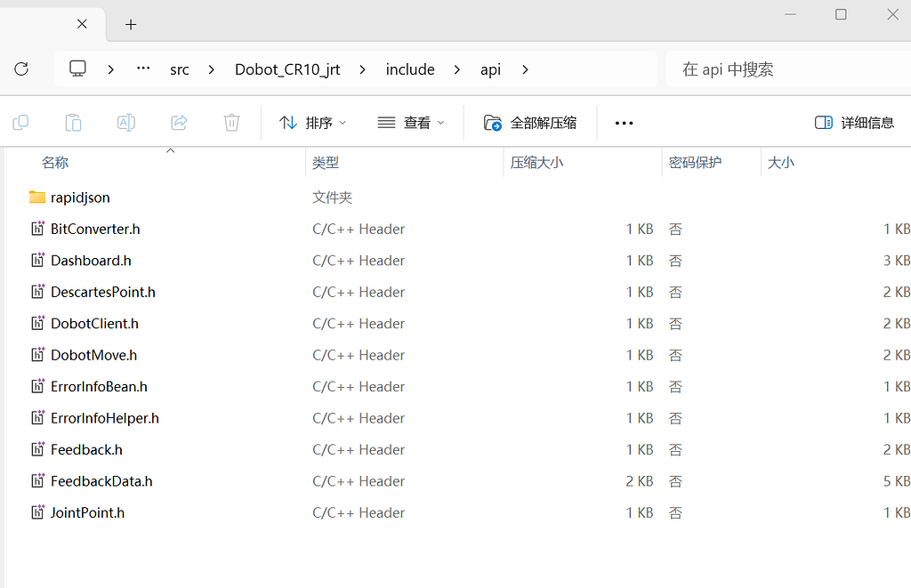The height and width of the screenshot is (588, 911).
Task: Select the FeedbackData.h file
Action: [x=101, y=480]
